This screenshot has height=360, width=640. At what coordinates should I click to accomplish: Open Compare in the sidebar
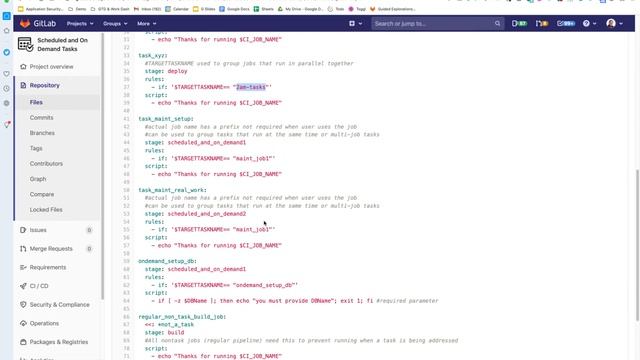coord(42,194)
